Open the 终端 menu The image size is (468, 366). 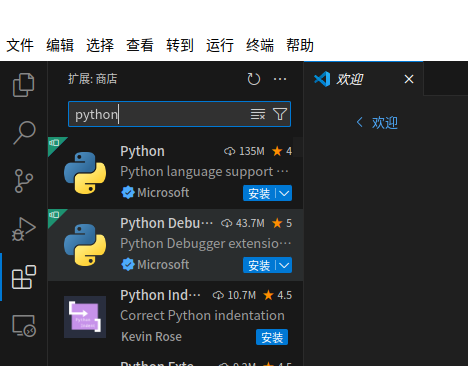(x=260, y=45)
